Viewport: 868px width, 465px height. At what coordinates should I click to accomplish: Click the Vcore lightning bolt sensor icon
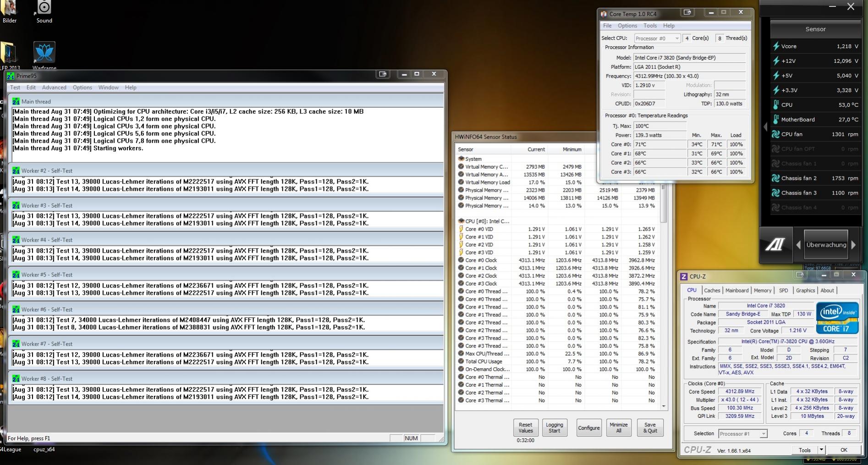point(776,46)
